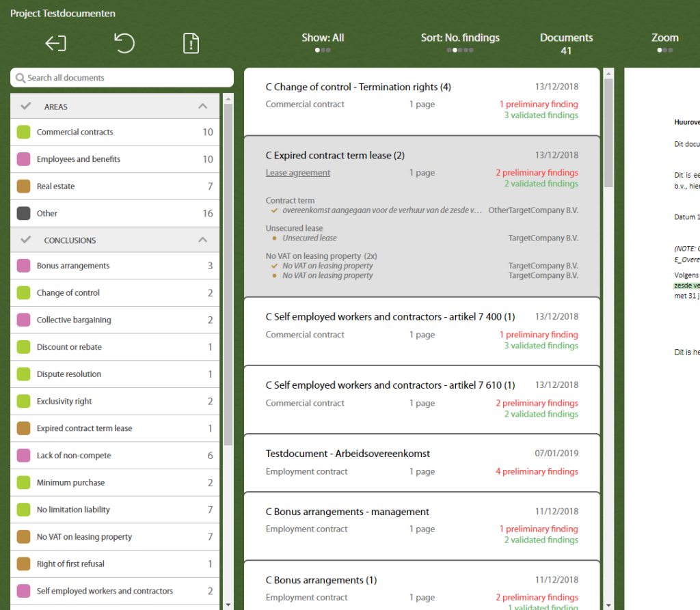This screenshot has width=700, height=610.
Task: Toggle the AREAS select-all checkmark
Action: tap(26, 106)
